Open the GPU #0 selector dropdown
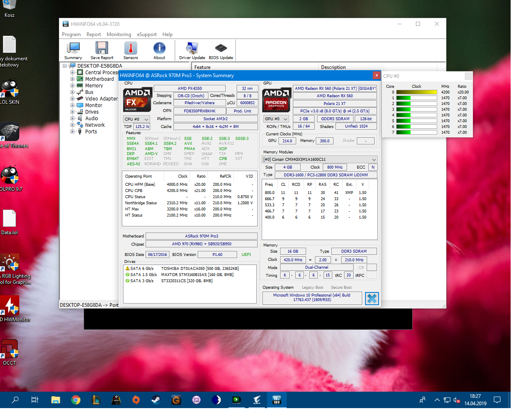This screenshot has height=420, width=525. point(276,119)
